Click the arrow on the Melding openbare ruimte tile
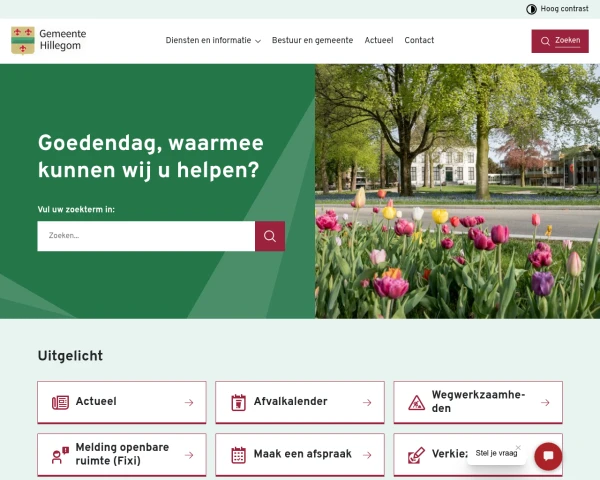Image resolution: width=600 pixels, height=480 pixels. tap(189, 455)
